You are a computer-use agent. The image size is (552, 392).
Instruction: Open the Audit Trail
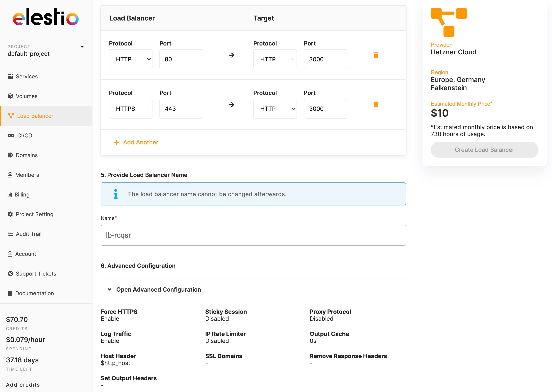coord(28,234)
